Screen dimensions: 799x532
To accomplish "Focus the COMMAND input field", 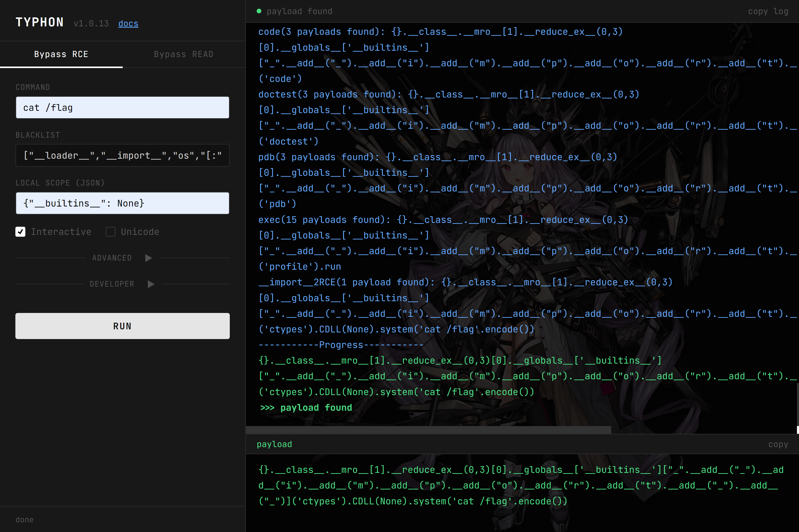I will point(122,107).
